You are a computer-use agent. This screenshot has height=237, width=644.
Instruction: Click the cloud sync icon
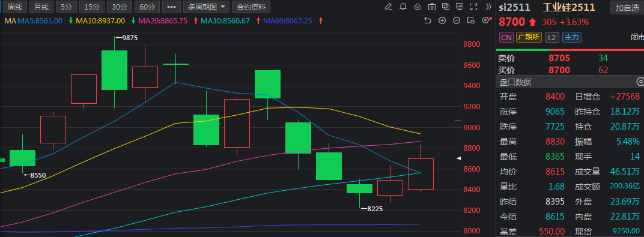pyautogui.click(x=418, y=7)
